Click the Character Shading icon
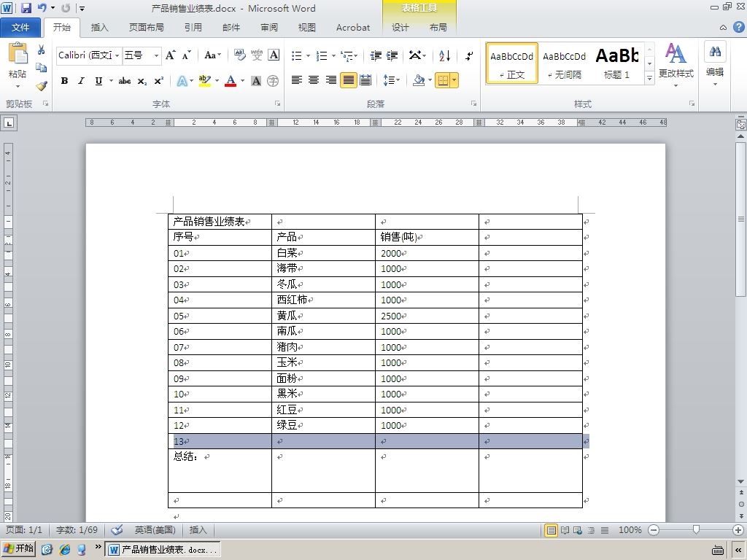 point(256,81)
